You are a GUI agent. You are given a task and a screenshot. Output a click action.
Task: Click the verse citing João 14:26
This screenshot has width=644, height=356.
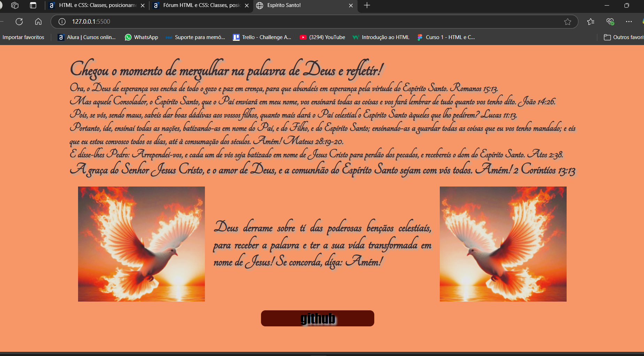point(313,101)
